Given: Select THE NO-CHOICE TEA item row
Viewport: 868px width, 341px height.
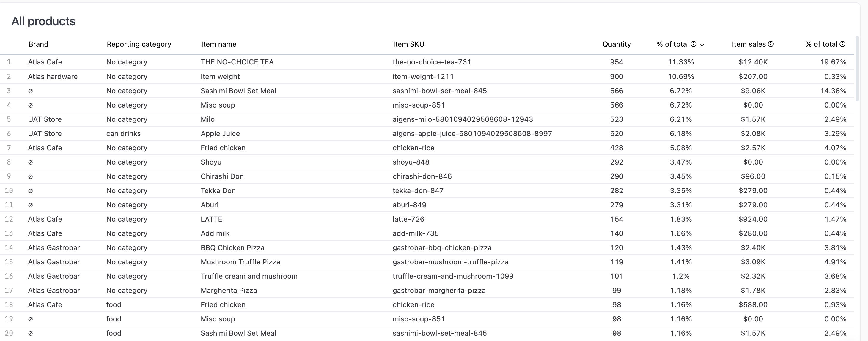Looking at the screenshot, I should [237, 62].
